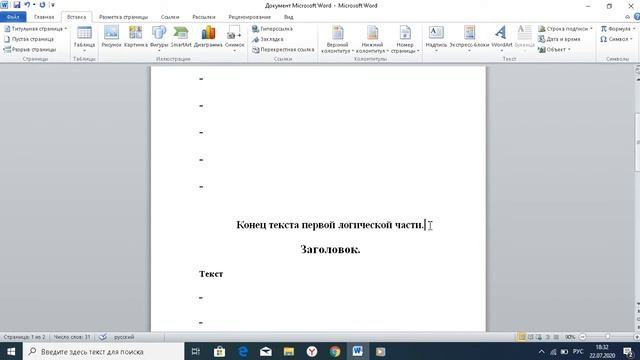Collapse the ribbon with the caret
The image size is (640, 360).
pos(627,17)
